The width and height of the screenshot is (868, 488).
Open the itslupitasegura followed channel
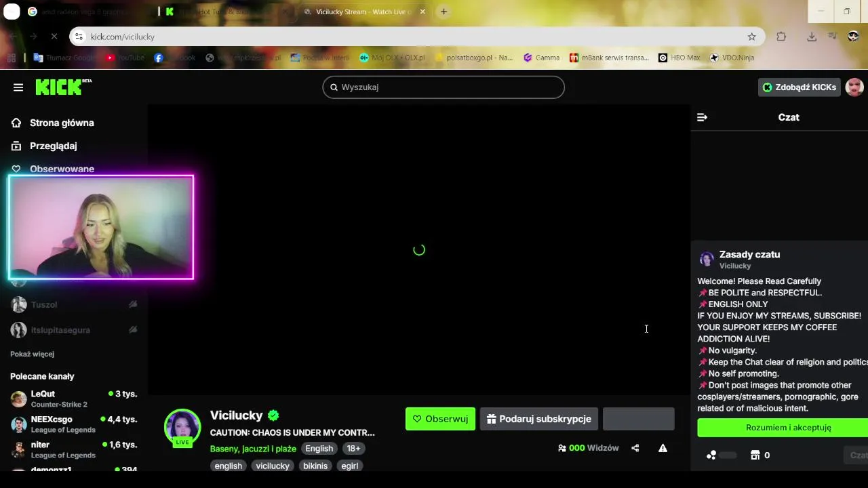pos(73,330)
